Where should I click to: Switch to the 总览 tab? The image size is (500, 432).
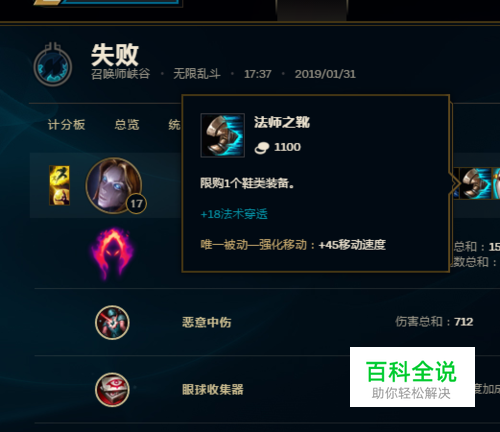(127, 125)
